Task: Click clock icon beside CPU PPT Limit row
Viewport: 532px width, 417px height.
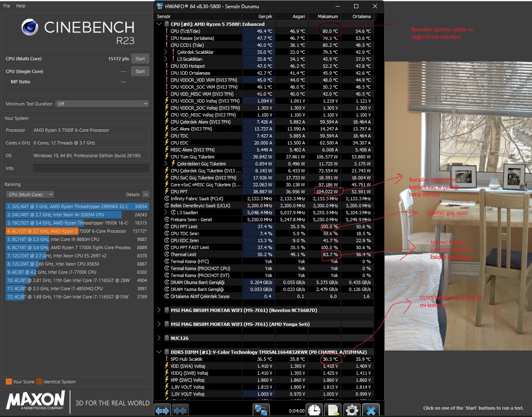Action: click(x=166, y=227)
